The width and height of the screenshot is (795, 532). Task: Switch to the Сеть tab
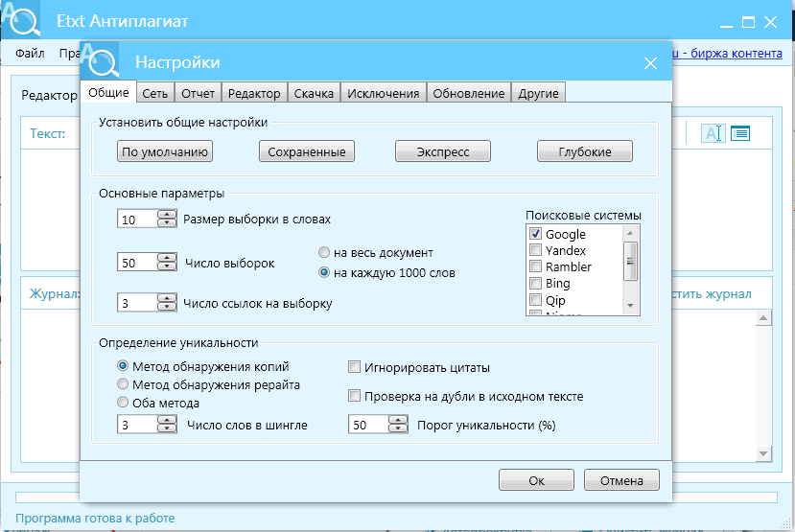point(155,93)
